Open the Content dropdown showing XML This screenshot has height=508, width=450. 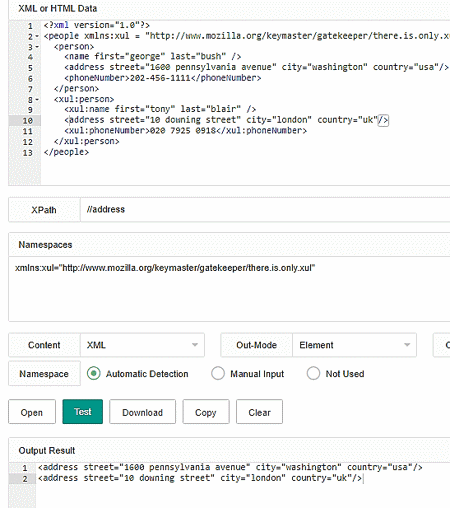(142, 345)
